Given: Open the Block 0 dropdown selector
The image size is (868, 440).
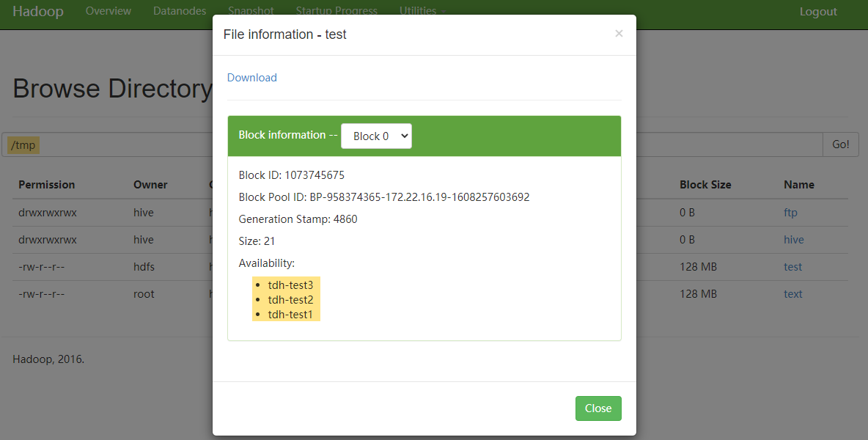Looking at the screenshot, I should [376, 136].
